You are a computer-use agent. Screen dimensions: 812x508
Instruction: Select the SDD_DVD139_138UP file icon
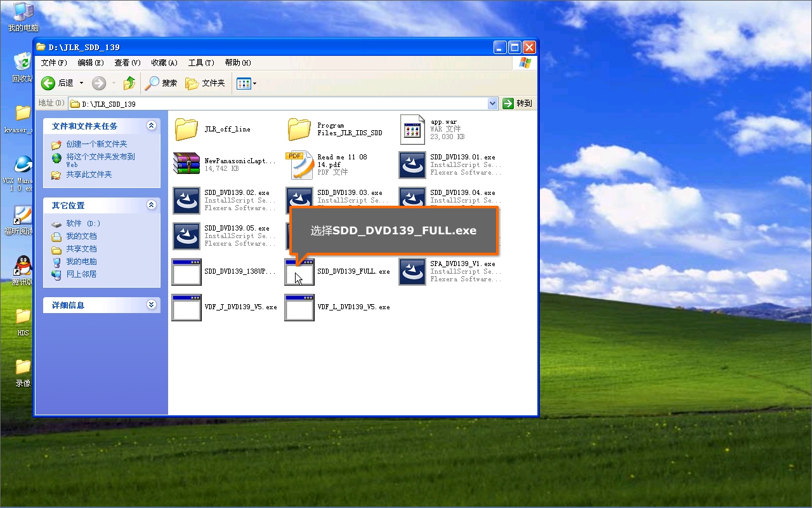[187, 272]
